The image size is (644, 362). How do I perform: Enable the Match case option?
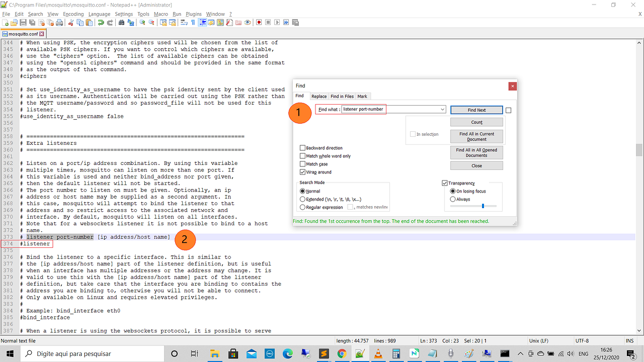pos(303,164)
